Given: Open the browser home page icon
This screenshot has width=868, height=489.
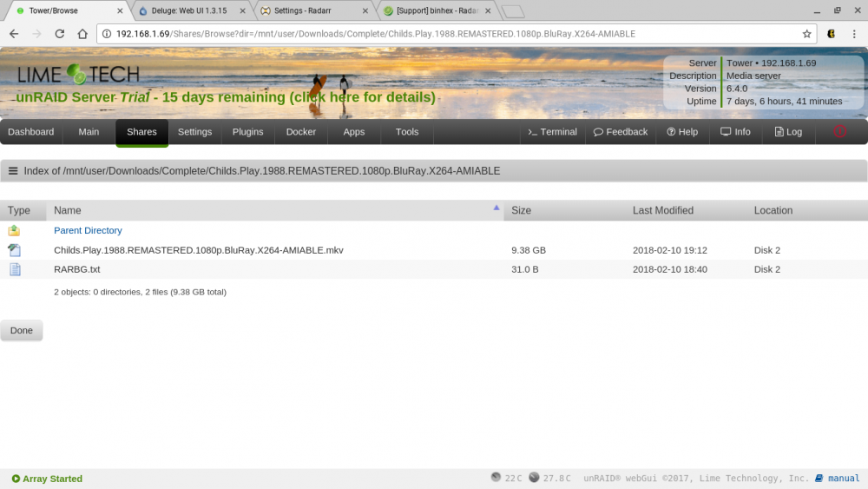Looking at the screenshot, I should [82, 34].
